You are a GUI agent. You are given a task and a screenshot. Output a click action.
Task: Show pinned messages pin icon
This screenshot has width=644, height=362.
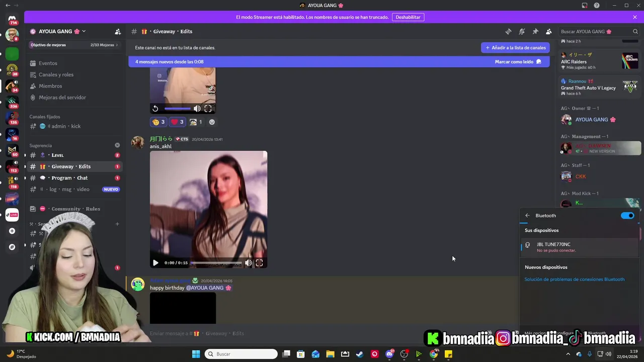(x=535, y=31)
